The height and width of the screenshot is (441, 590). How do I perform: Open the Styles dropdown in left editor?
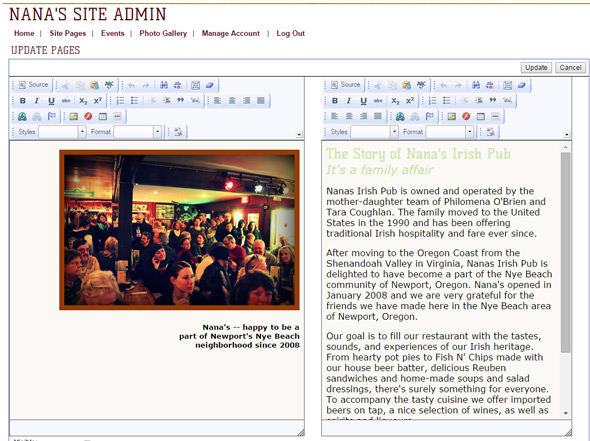click(62, 132)
